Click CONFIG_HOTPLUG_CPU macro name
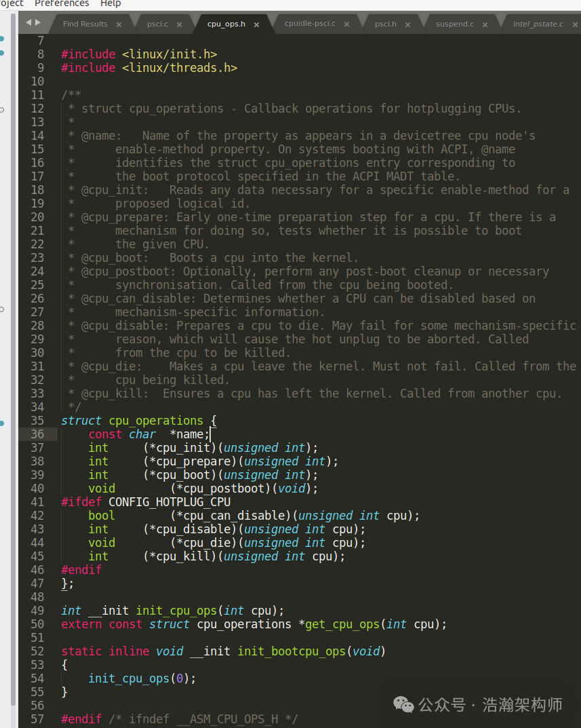The height and width of the screenshot is (728, 581). point(169,502)
